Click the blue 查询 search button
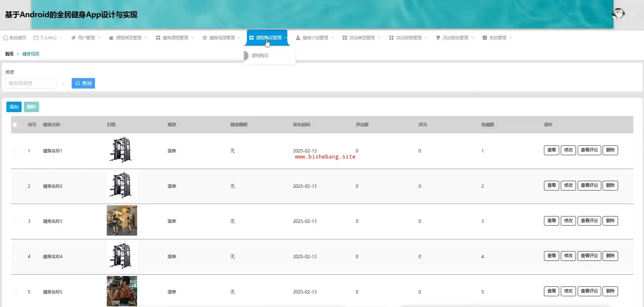Viewport: 644px width, 307px height. point(83,83)
